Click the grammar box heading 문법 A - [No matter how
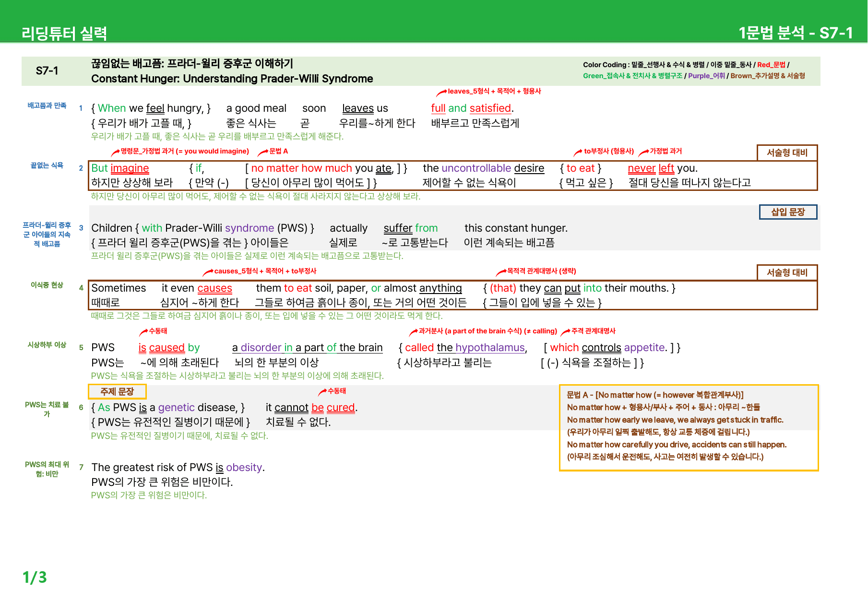This screenshot has width=868, height=613. click(x=655, y=395)
